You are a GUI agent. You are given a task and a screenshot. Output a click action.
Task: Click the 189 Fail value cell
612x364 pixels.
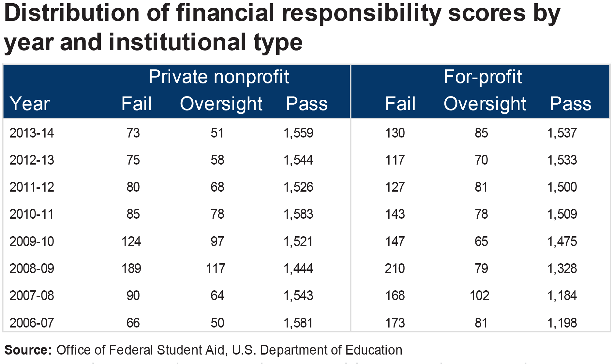pos(131,269)
